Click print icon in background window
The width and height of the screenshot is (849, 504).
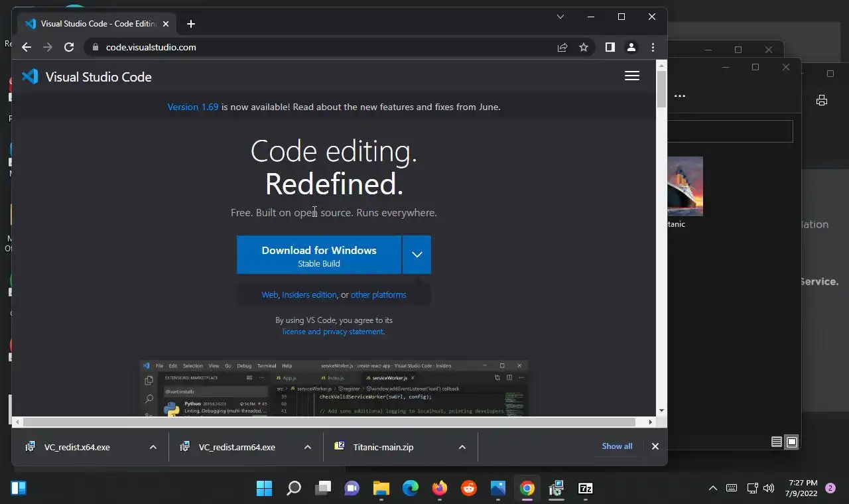(x=822, y=100)
